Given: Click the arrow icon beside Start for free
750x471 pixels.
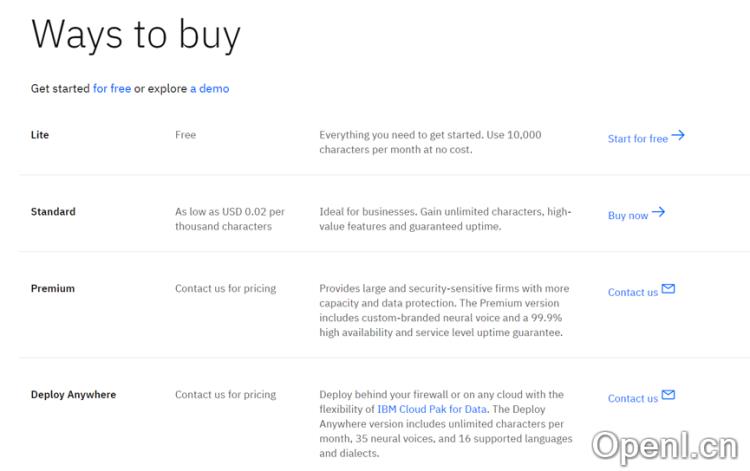Looking at the screenshot, I should click(x=678, y=136).
